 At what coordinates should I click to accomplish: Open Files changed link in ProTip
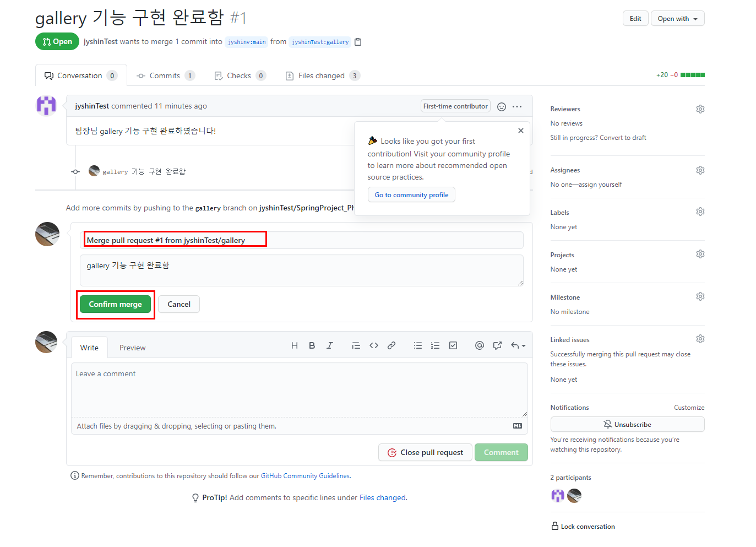point(383,497)
